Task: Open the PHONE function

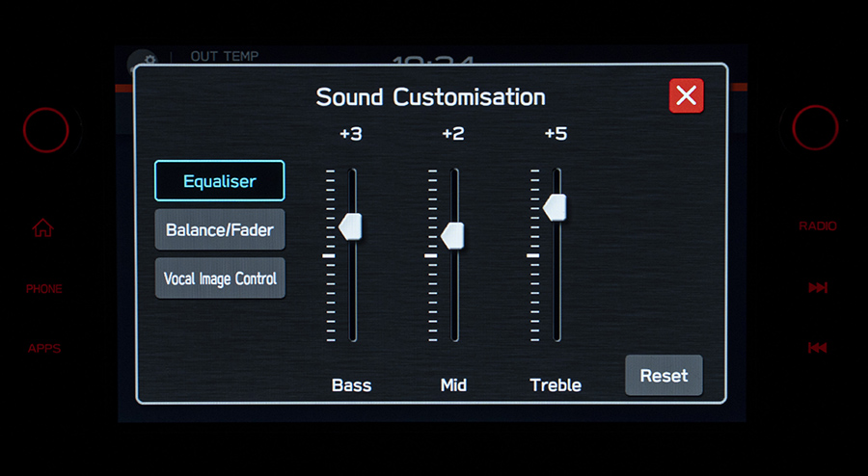Action: tap(43, 289)
